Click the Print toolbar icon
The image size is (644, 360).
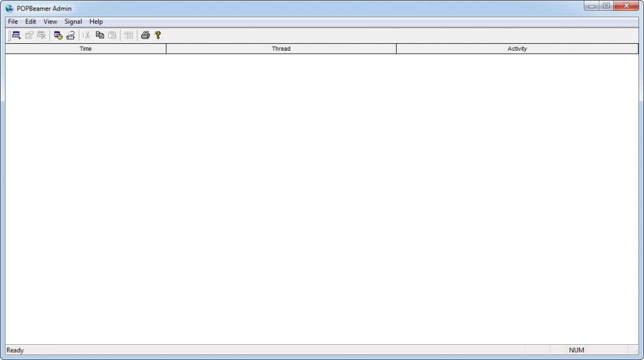click(145, 36)
